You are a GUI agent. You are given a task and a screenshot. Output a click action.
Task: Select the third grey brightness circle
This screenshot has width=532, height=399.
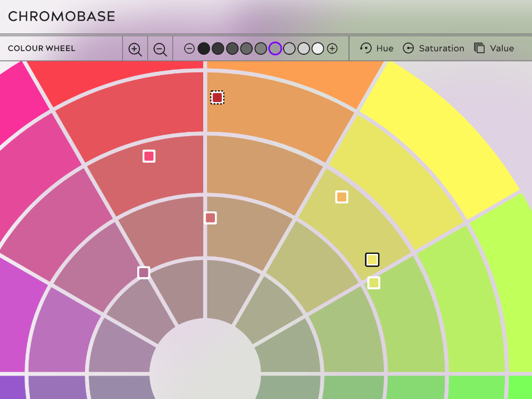[x=232, y=48]
